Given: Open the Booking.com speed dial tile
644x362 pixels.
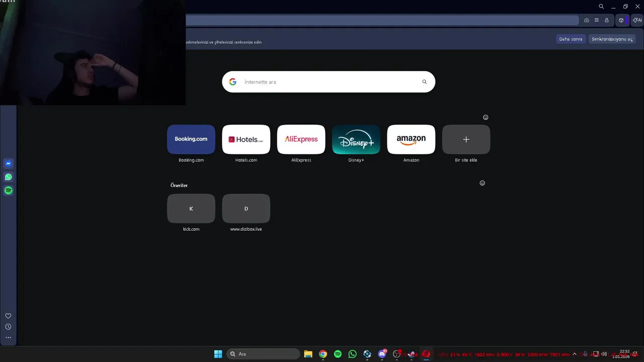Looking at the screenshot, I should [x=191, y=139].
